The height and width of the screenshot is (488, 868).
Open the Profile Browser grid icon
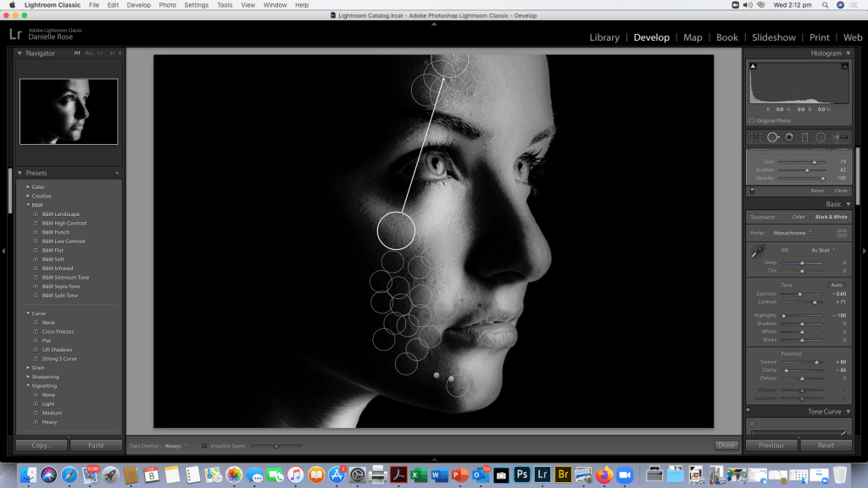pos(842,232)
